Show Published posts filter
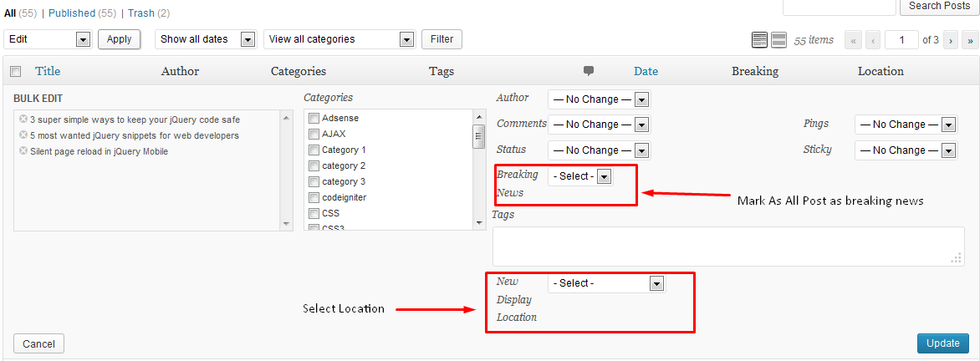Viewport: 980px width, 361px height. [72, 13]
